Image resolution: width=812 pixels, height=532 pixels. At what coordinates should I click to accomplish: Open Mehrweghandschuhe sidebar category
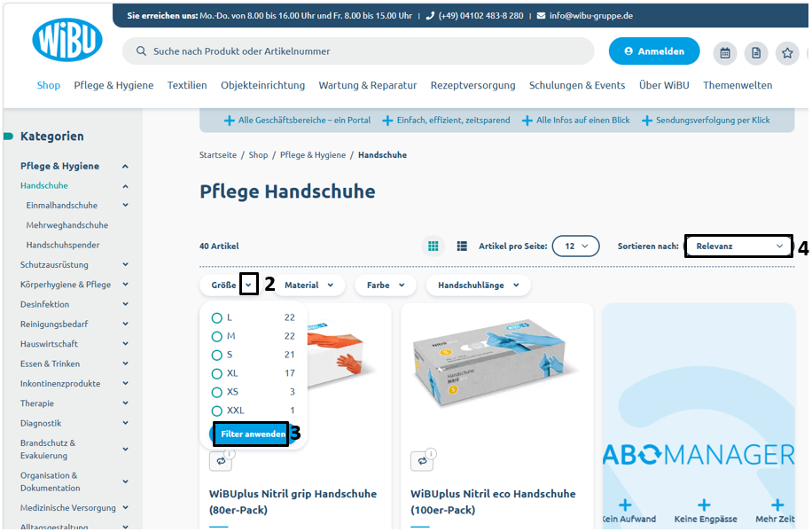[x=67, y=225]
